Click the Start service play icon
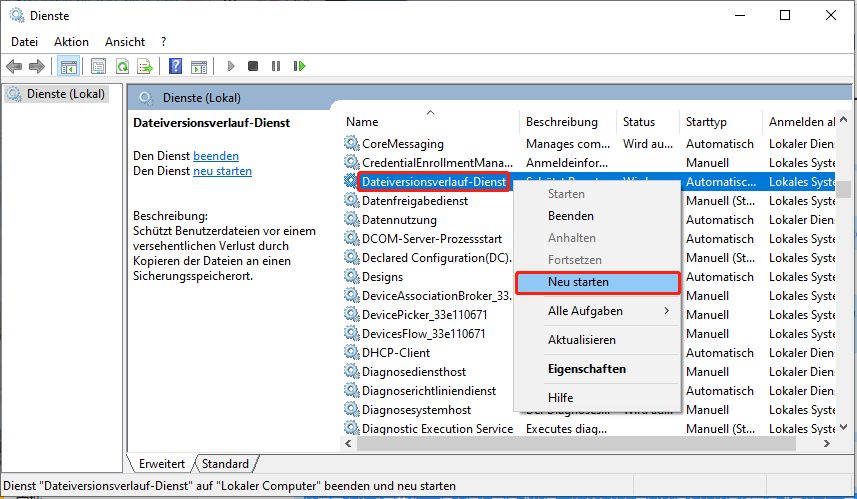The image size is (857, 499). pos(231,66)
